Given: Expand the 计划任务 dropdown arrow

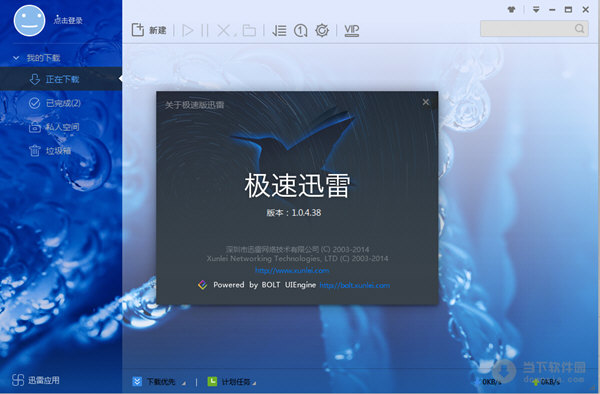Looking at the screenshot, I should pyautogui.click(x=254, y=383).
